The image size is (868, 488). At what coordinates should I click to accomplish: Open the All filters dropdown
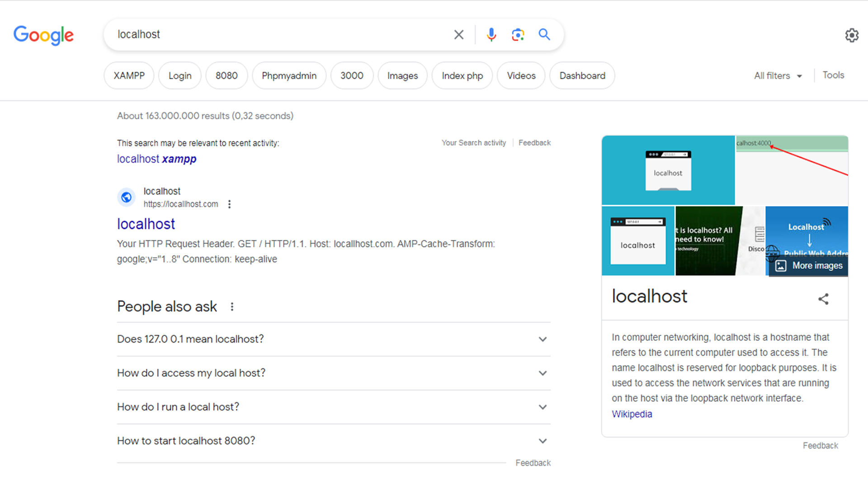tap(778, 76)
